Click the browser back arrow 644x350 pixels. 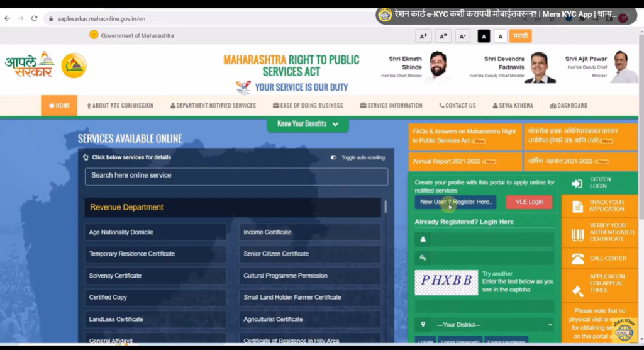click(7, 18)
